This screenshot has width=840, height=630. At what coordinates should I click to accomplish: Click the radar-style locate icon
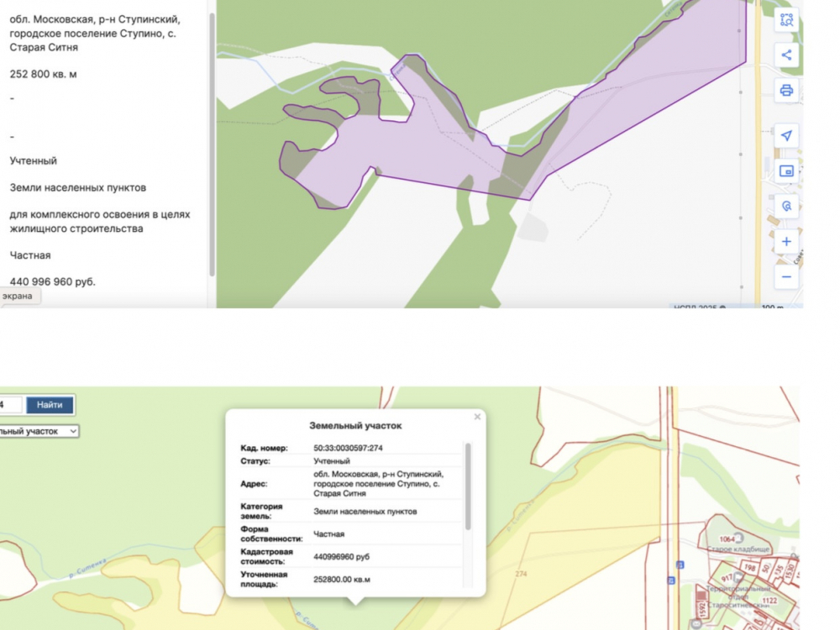click(x=786, y=206)
